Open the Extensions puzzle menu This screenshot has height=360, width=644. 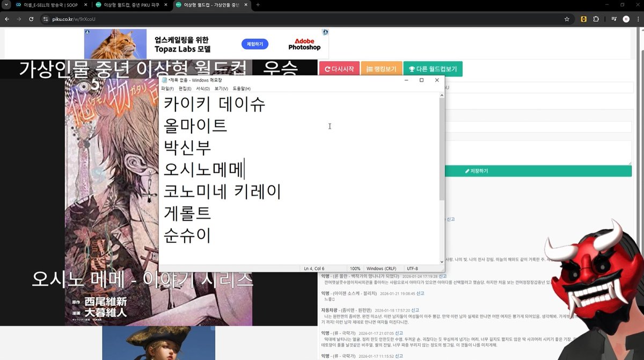[x=596, y=19]
